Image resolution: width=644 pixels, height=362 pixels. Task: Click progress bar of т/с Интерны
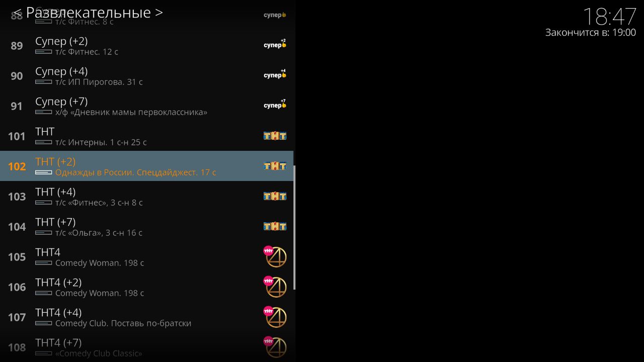(x=44, y=142)
